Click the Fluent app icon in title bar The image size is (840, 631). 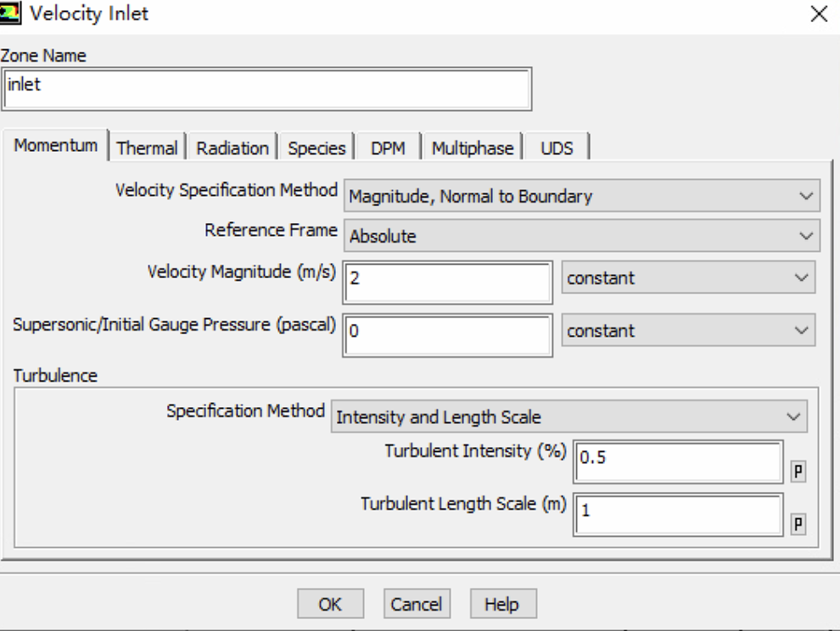(x=12, y=14)
